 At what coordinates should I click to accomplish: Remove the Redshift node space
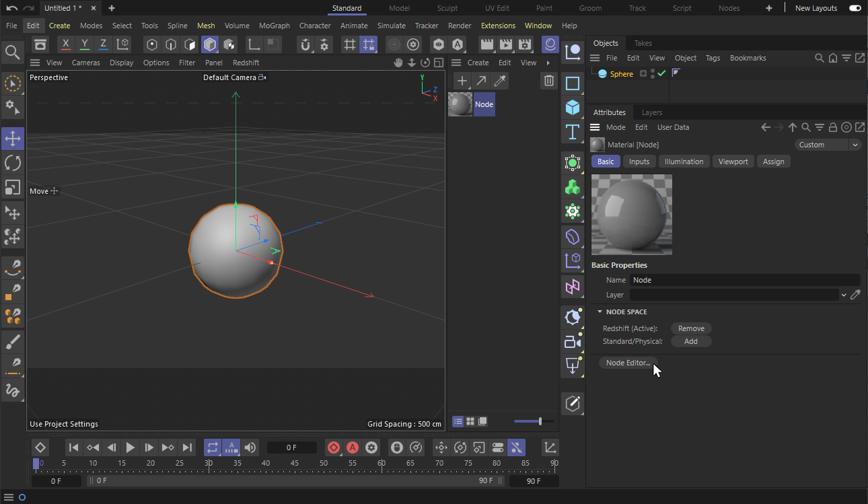(x=691, y=328)
